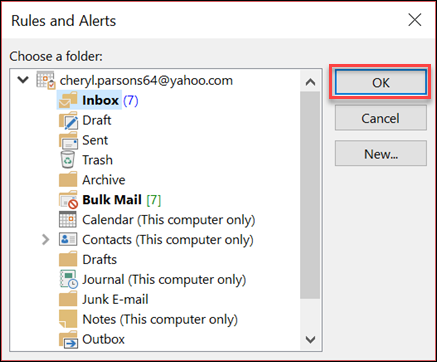Click the Outbox arrow folder icon
The height and width of the screenshot is (362, 437).
point(68,339)
